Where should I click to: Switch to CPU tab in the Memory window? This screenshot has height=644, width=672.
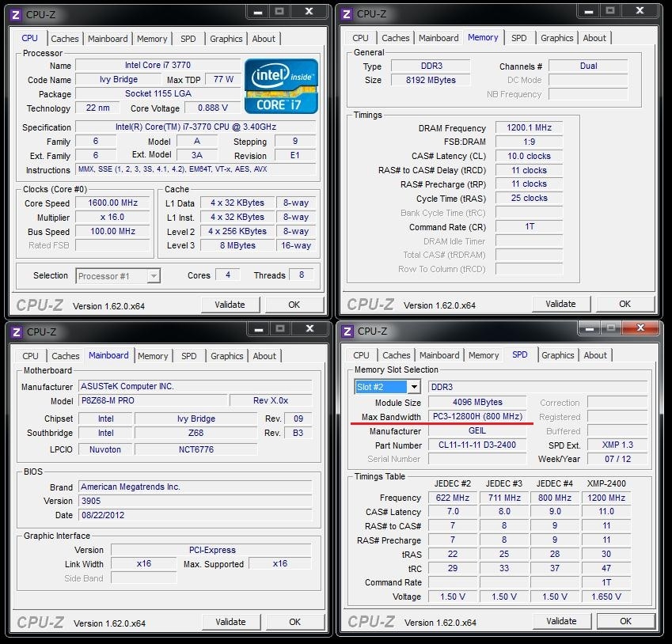(x=360, y=38)
